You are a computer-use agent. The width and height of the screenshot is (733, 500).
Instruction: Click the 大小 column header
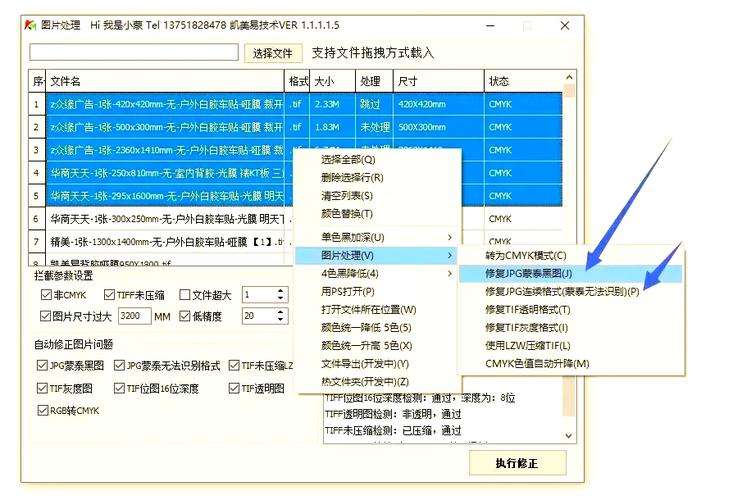coord(333,81)
